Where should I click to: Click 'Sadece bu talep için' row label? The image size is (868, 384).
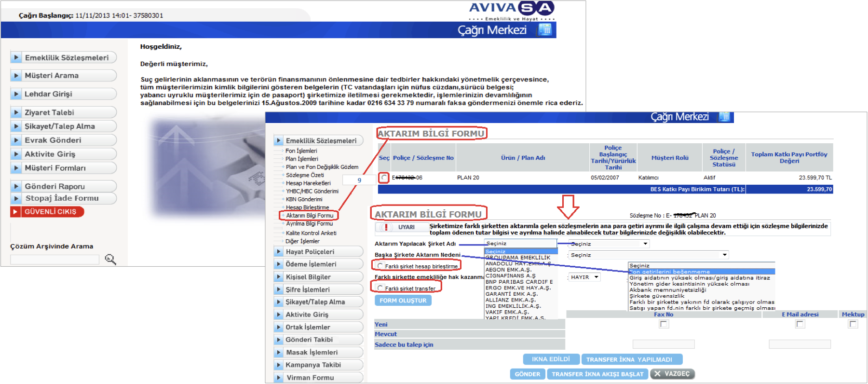[404, 344]
